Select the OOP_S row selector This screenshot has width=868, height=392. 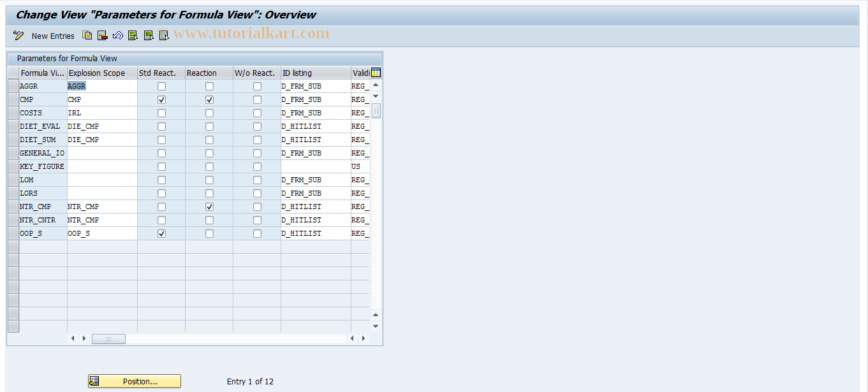pyautogui.click(x=13, y=233)
